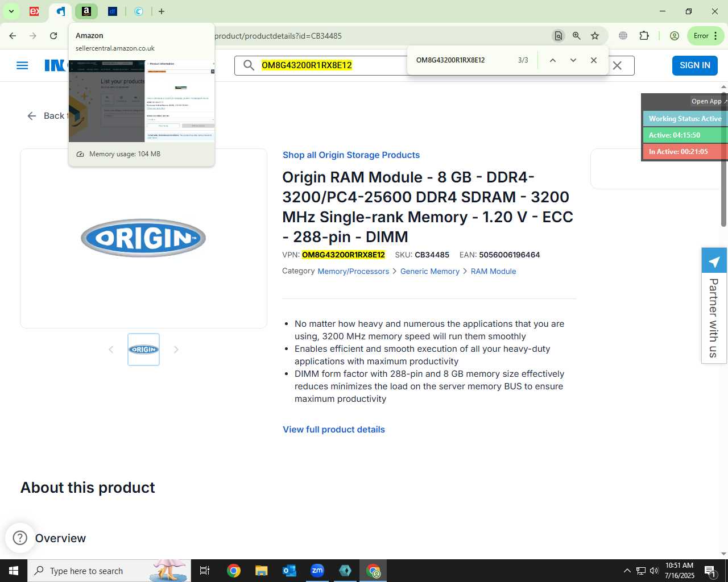728x582 pixels.
Task: Open File Explorer from the taskbar
Action: pos(261,571)
